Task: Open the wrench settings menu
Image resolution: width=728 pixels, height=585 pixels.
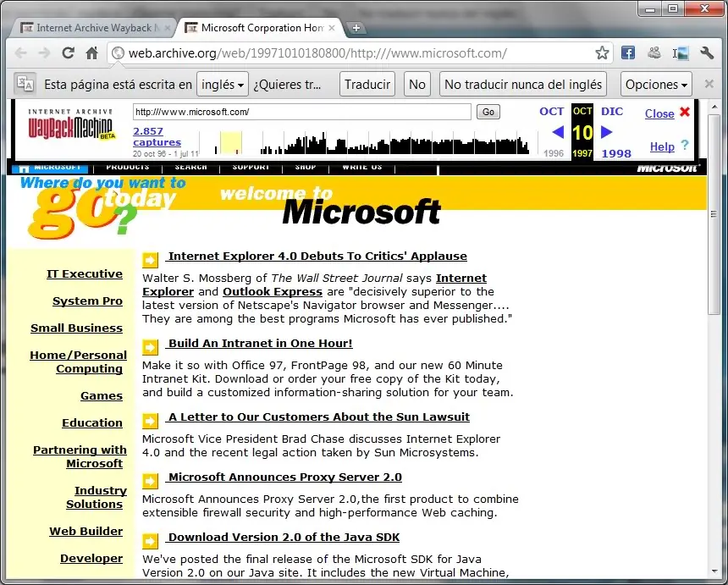Action: coord(707,53)
